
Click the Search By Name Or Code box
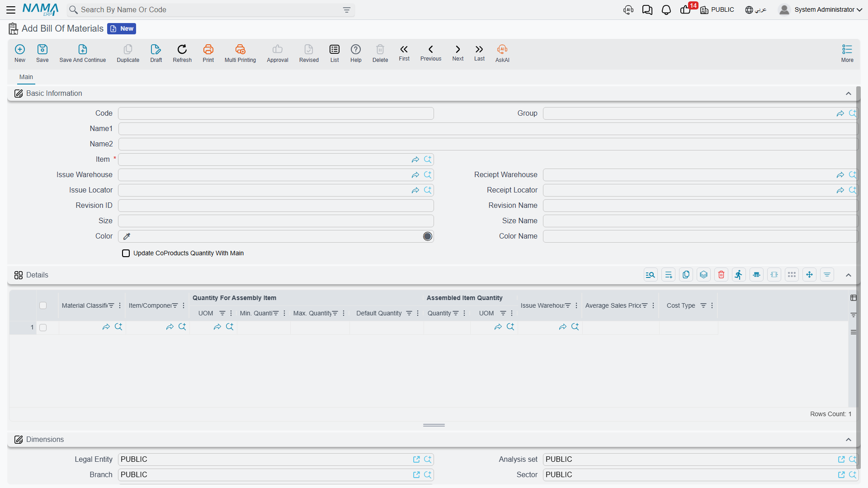pyautogui.click(x=211, y=10)
